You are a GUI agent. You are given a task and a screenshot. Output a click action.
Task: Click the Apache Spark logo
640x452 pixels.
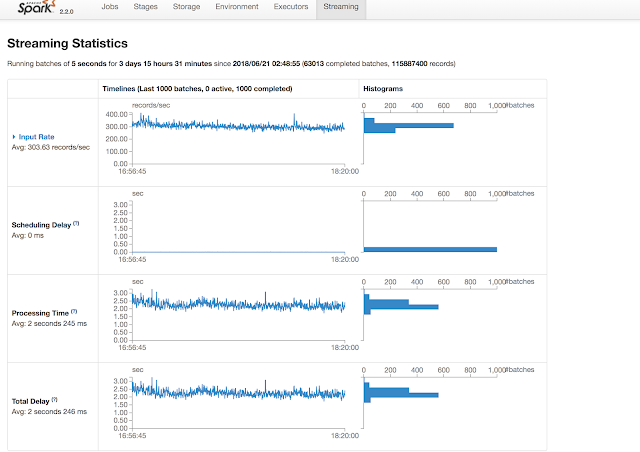pos(36,7)
